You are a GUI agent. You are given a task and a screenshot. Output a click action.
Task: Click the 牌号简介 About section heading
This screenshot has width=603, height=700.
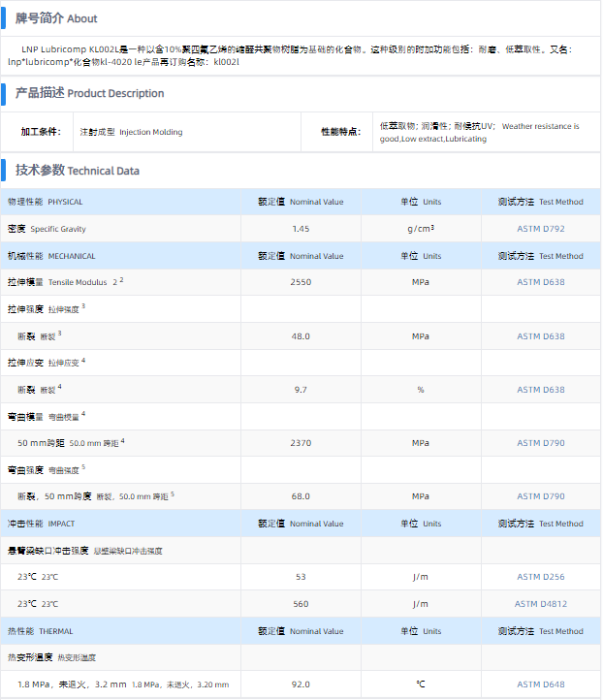tap(55, 18)
